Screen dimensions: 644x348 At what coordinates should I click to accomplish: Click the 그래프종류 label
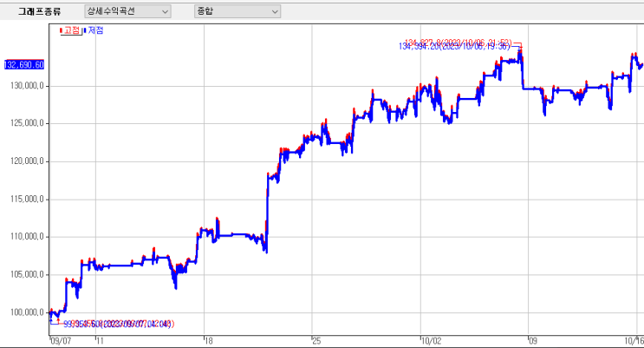pyautogui.click(x=39, y=11)
